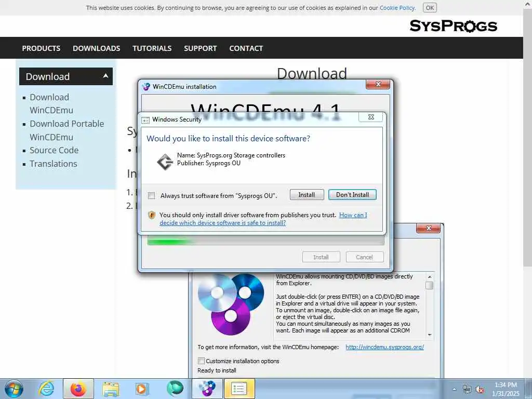Click scroll down arrow in description box
The height and width of the screenshot is (399, 532).
tap(429, 335)
